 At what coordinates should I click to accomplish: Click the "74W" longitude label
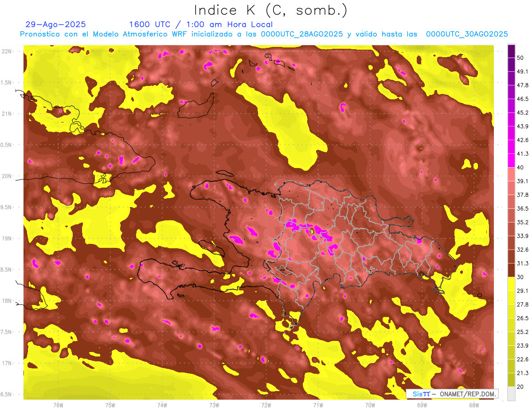pos(162,405)
